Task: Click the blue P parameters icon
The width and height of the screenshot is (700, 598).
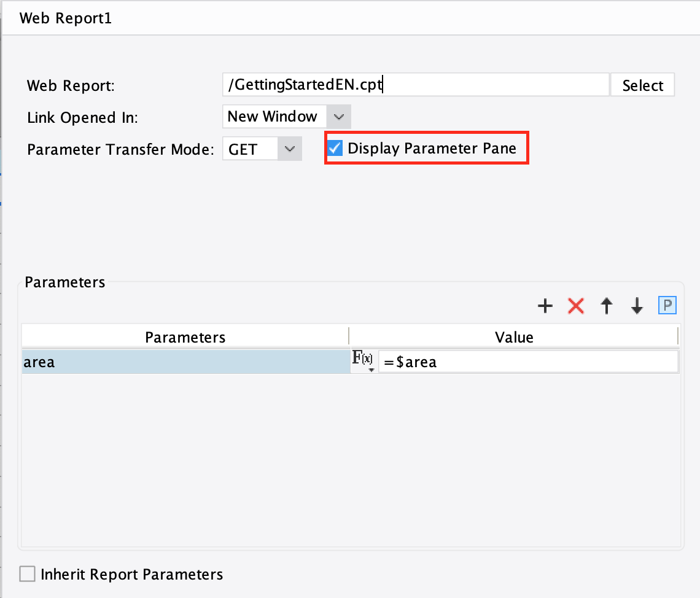Action: 667,306
